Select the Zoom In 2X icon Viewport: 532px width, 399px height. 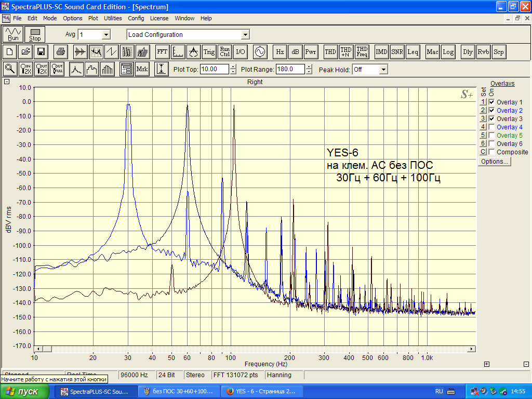(26, 69)
